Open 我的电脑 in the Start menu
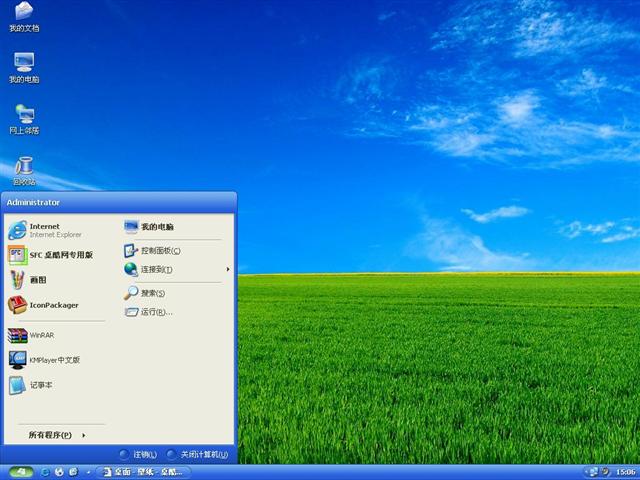640x480 pixels. click(x=177, y=227)
